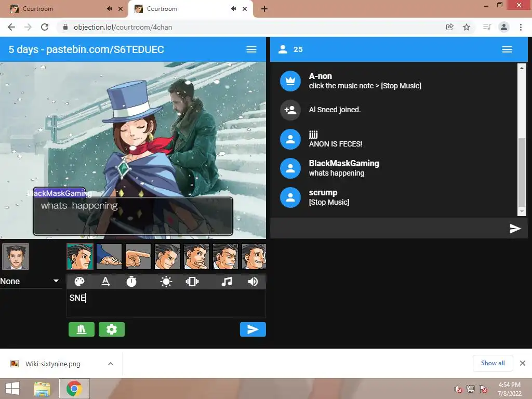Open File Explorer from taskbar
This screenshot has width=532, height=399.
tap(42, 389)
